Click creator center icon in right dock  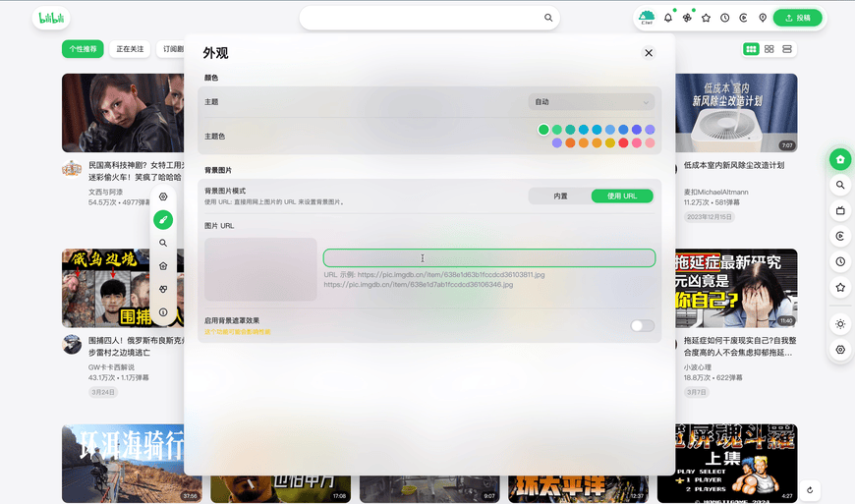840,236
